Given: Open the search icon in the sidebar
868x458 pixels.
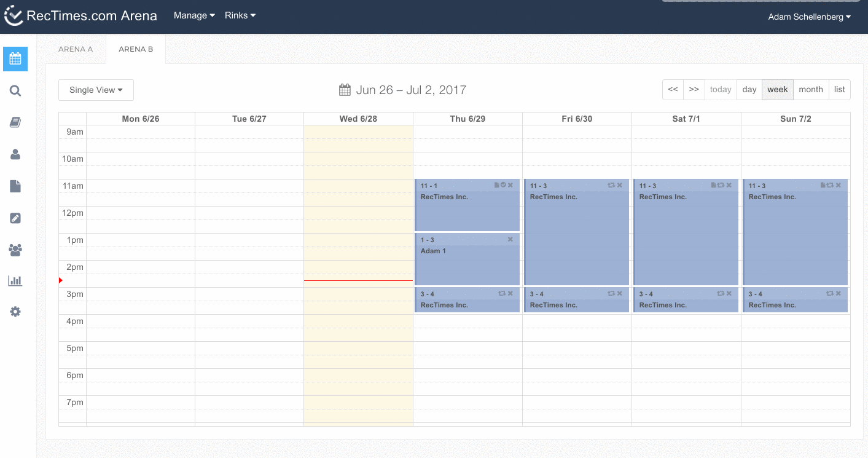Looking at the screenshot, I should coord(15,91).
